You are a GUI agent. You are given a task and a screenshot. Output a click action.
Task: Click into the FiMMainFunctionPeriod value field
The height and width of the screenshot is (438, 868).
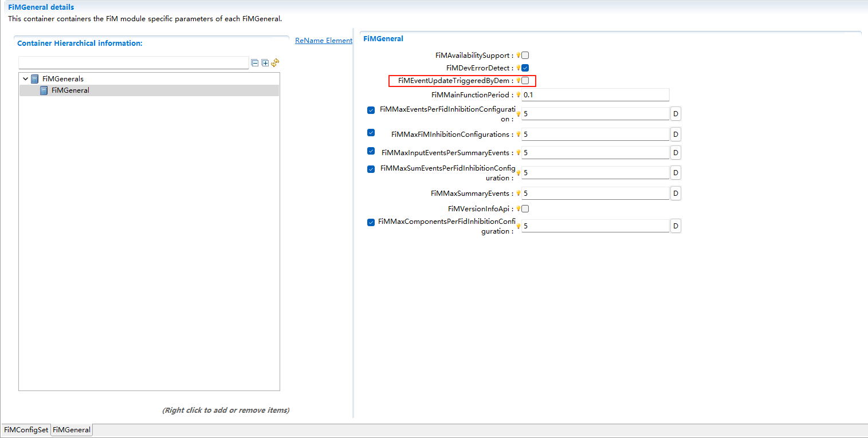coord(595,95)
